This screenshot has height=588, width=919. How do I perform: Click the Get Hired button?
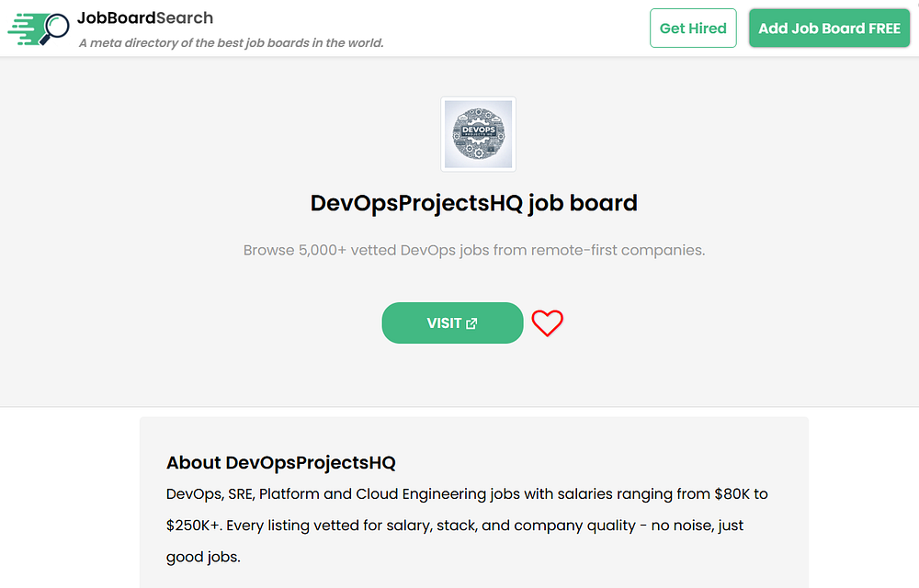(x=693, y=28)
